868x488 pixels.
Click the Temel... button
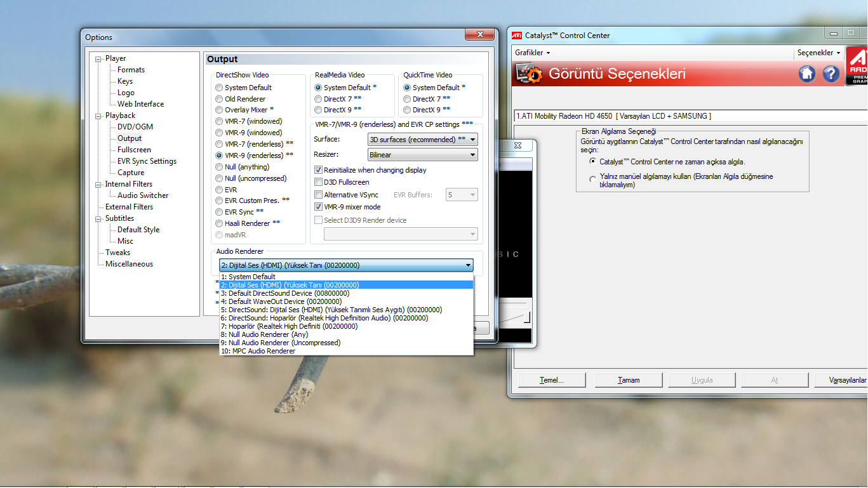551,380
